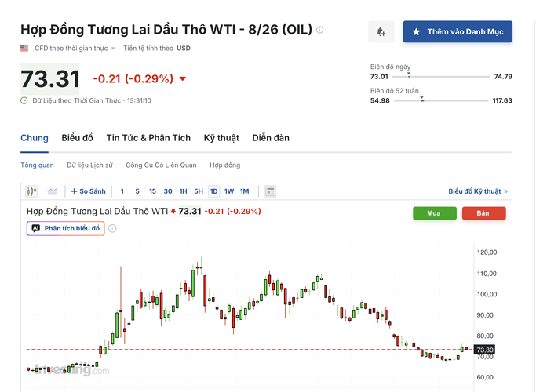Open the So Sánh comparison option
The height and width of the screenshot is (392, 536).
tap(88, 191)
